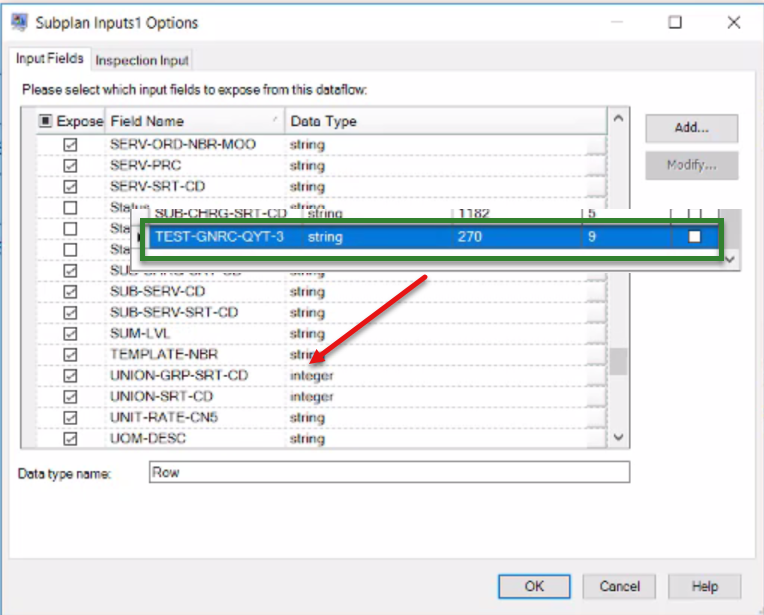Sort by the Field Name column header

pos(195,121)
